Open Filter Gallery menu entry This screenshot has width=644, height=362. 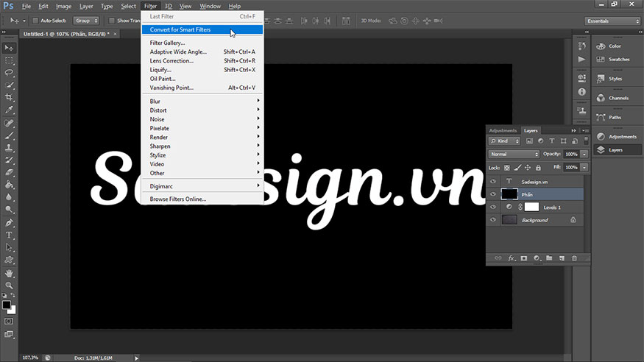pos(202,43)
